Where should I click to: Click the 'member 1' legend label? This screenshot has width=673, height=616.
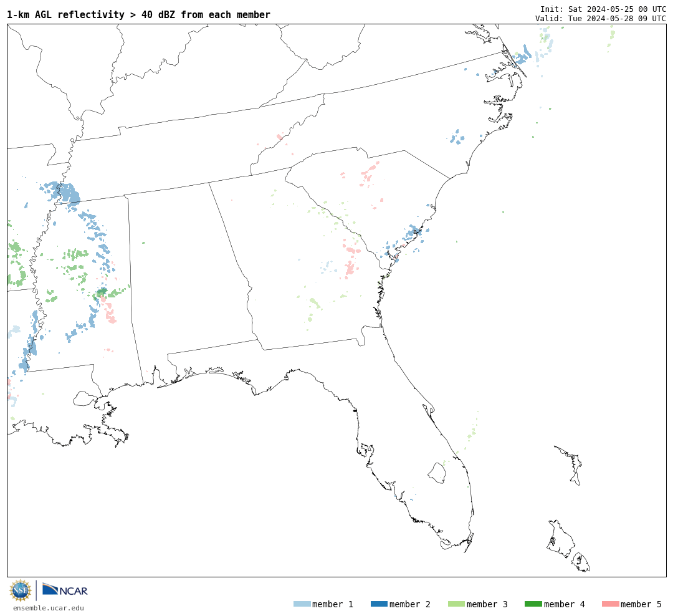click(333, 604)
